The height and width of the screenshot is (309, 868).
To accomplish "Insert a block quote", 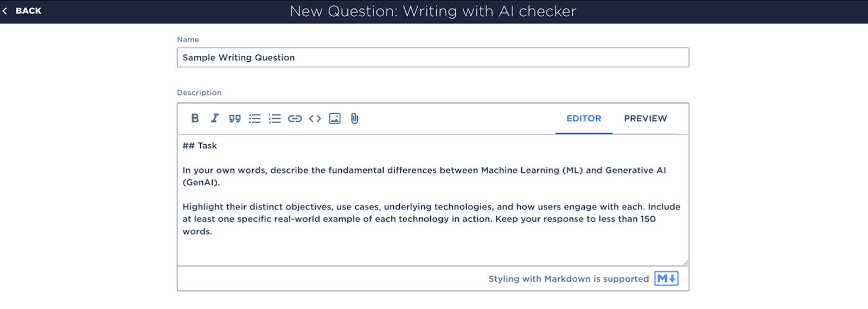I will click(x=234, y=118).
